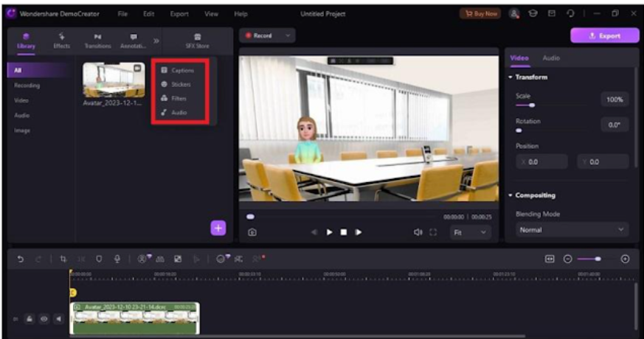The height and width of the screenshot is (339, 644).
Task: Click the Buy Now button
Action: tap(481, 13)
